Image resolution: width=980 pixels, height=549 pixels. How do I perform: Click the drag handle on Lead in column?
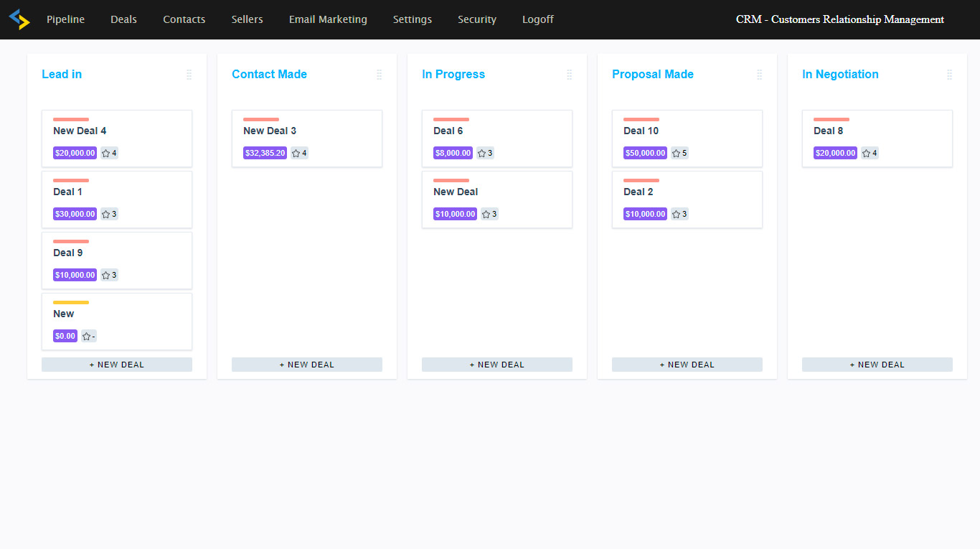pyautogui.click(x=189, y=75)
